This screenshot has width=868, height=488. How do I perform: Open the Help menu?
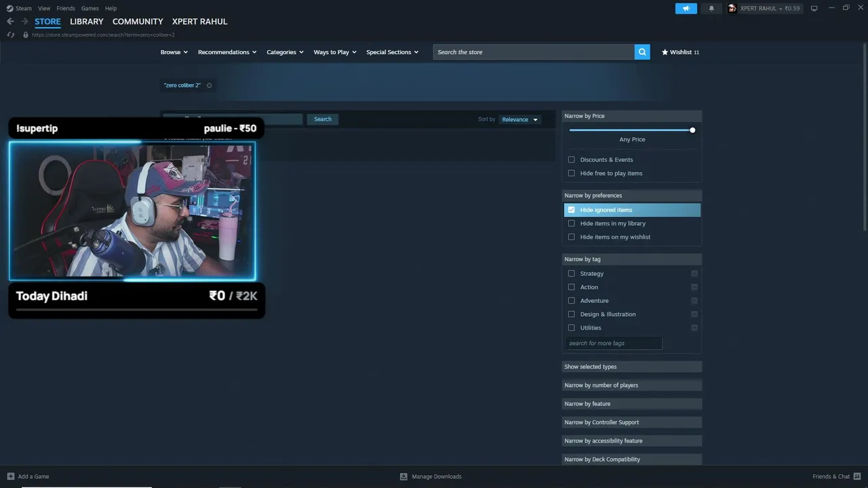tap(111, 8)
